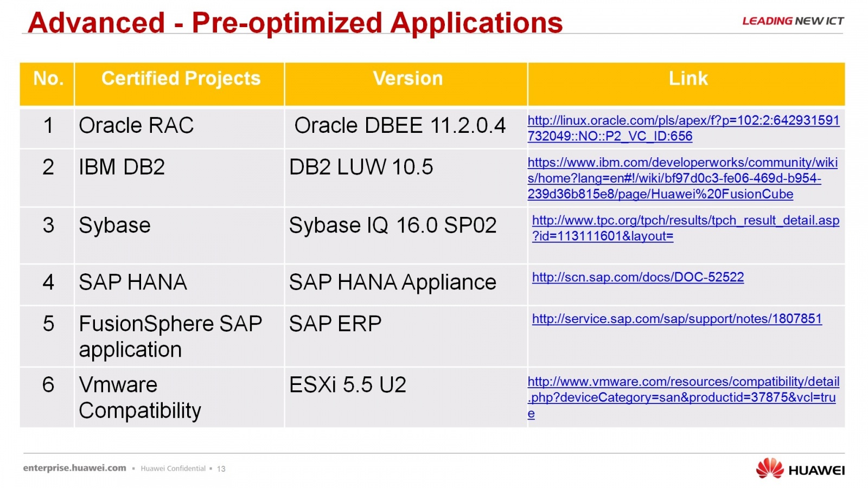This screenshot has width=868, height=488.
Task: Click the 'Huawei Confidential' footer text
Action: pos(173,468)
